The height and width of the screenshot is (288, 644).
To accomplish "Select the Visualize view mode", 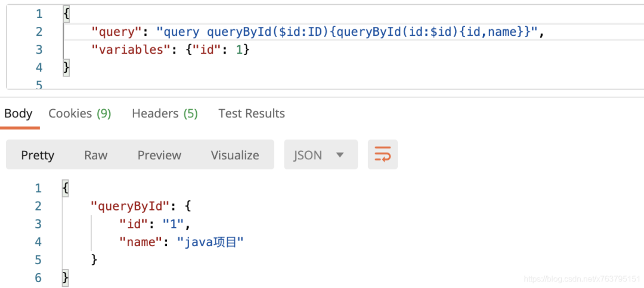I will (235, 155).
